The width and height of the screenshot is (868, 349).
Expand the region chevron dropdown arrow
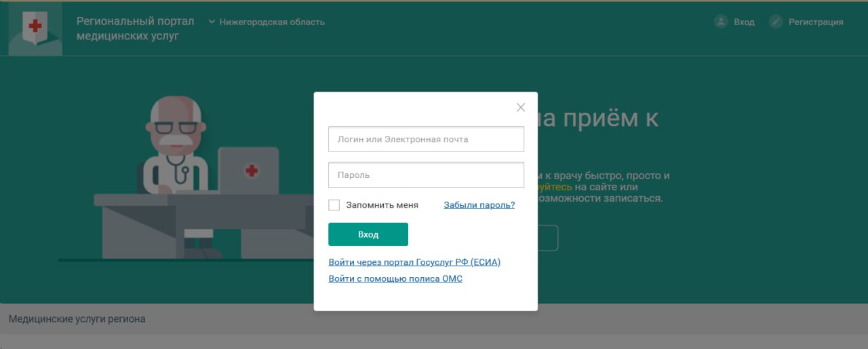[212, 22]
